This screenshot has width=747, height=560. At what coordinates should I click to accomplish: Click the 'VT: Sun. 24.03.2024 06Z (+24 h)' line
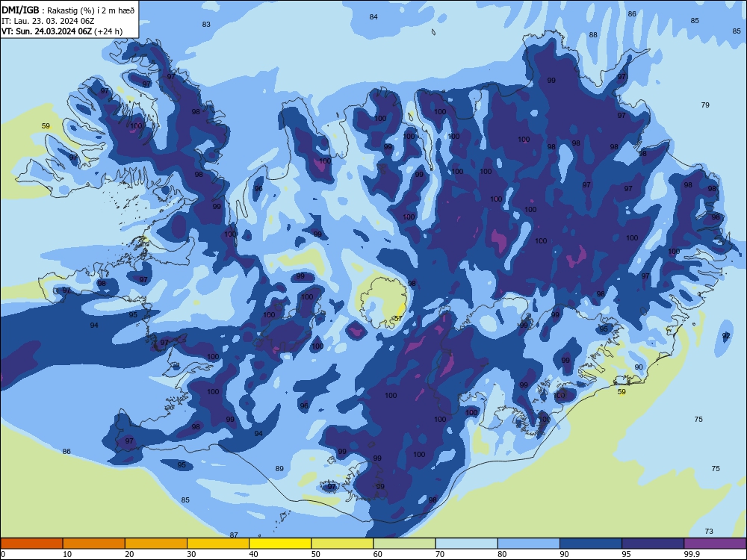coord(62,31)
